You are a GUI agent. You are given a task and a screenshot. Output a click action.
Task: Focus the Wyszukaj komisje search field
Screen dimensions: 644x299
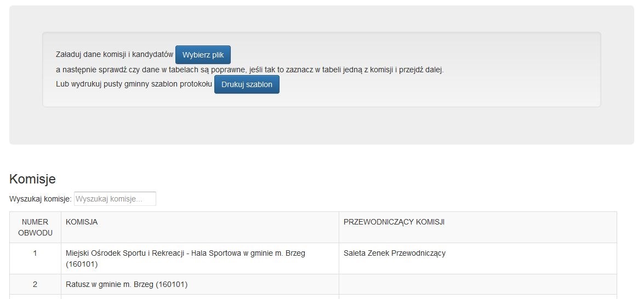[x=115, y=199]
